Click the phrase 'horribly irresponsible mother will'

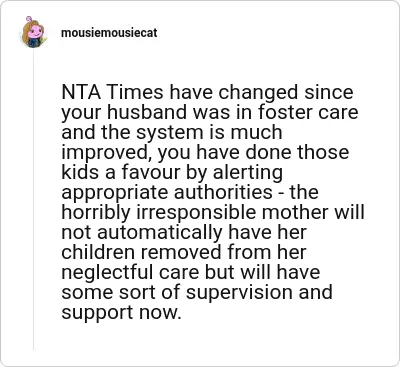coord(213,212)
